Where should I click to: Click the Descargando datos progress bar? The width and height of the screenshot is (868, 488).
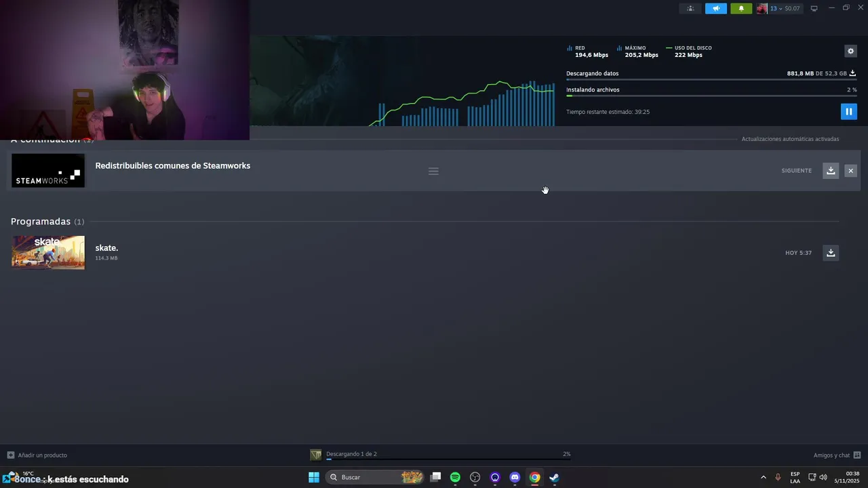point(711,80)
